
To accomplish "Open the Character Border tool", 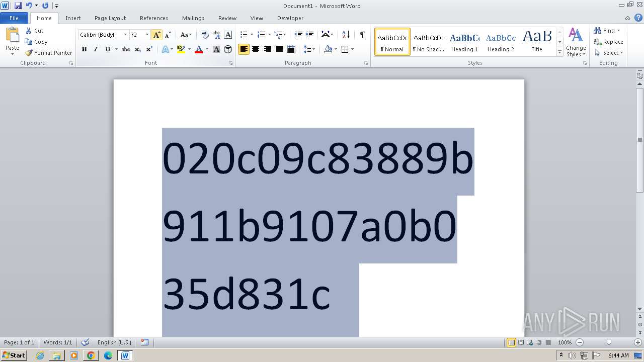I will click(228, 35).
